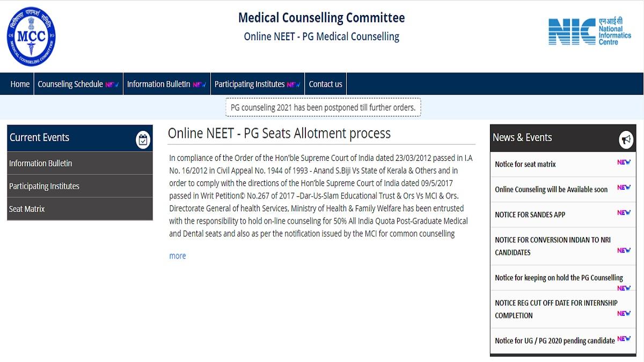The image size is (644, 362).
Task: Click the more link below the allotment description
Action: tap(177, 256)
